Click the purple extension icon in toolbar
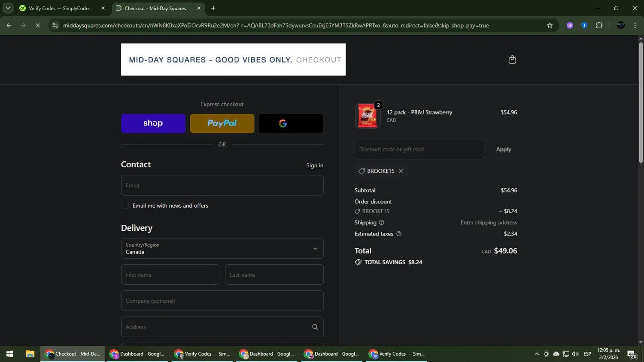 [570, 25]
